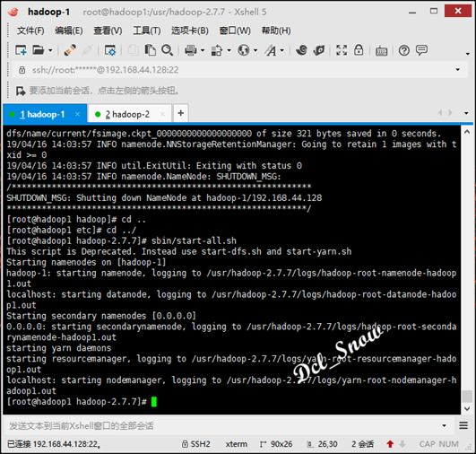Open 编辑(E) menu
Image resolution: width=476 pixels, height=454 pixels.
[69, 31]
